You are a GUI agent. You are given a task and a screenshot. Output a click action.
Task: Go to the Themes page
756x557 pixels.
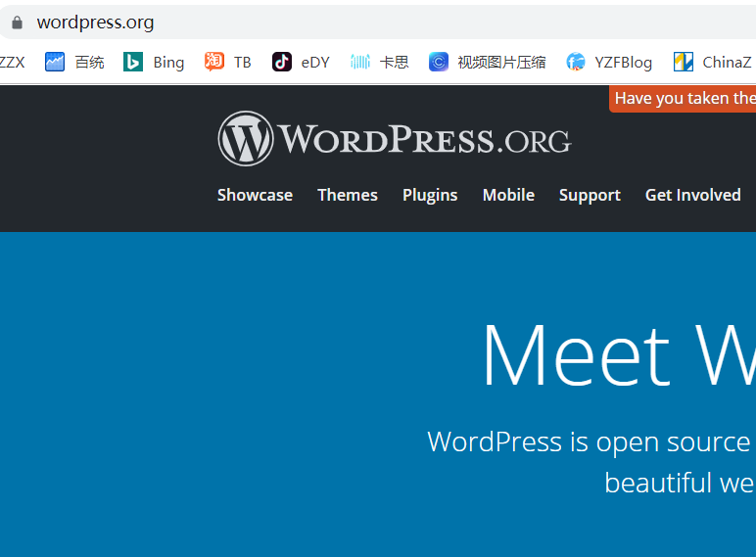348,195
